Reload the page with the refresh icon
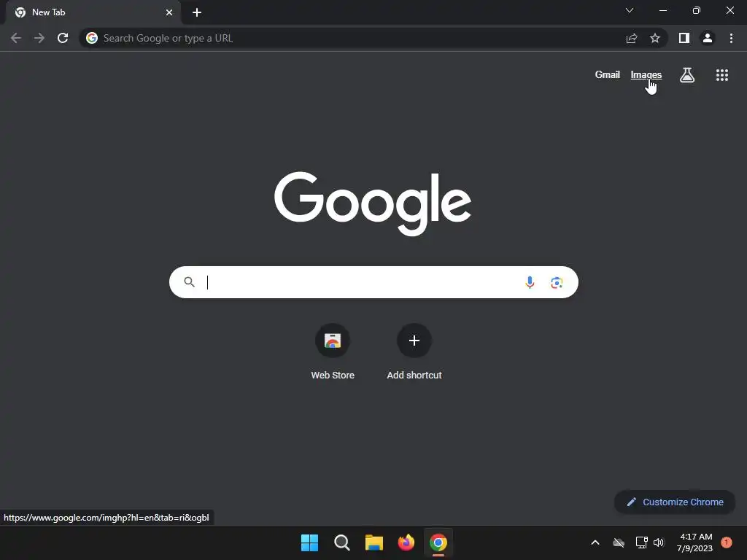The height and width of the screenshot is (560, 747). pyautogui.click(x=63, y=38)
